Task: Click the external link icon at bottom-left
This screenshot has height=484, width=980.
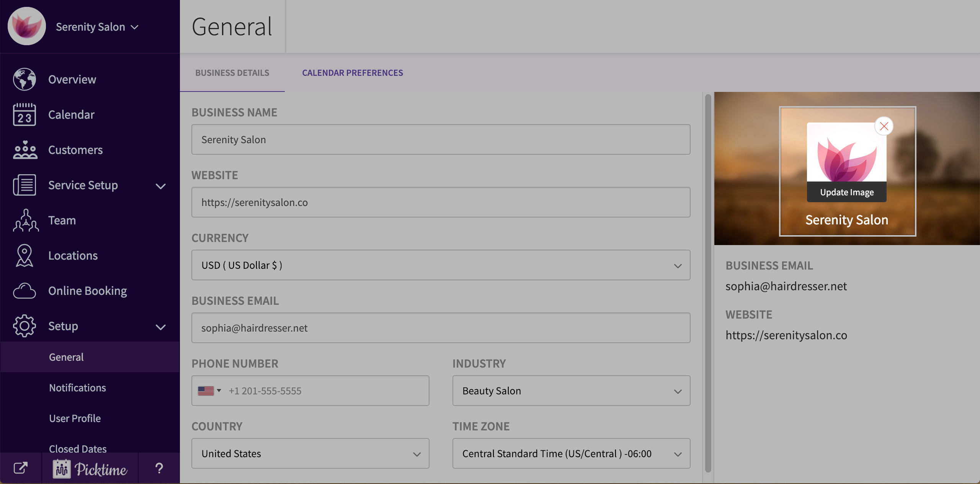Action: 20,468
